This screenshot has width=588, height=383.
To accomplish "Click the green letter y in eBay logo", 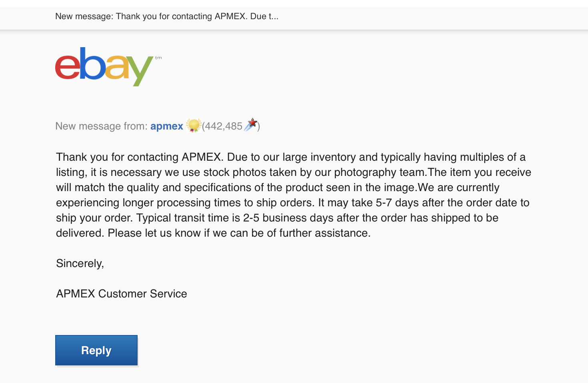I will (141, 71).
